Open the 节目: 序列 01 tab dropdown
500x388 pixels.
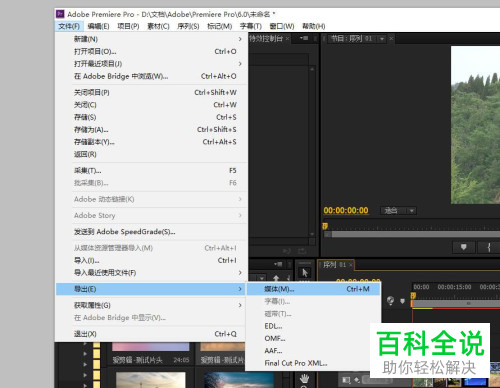click(382, 39)
